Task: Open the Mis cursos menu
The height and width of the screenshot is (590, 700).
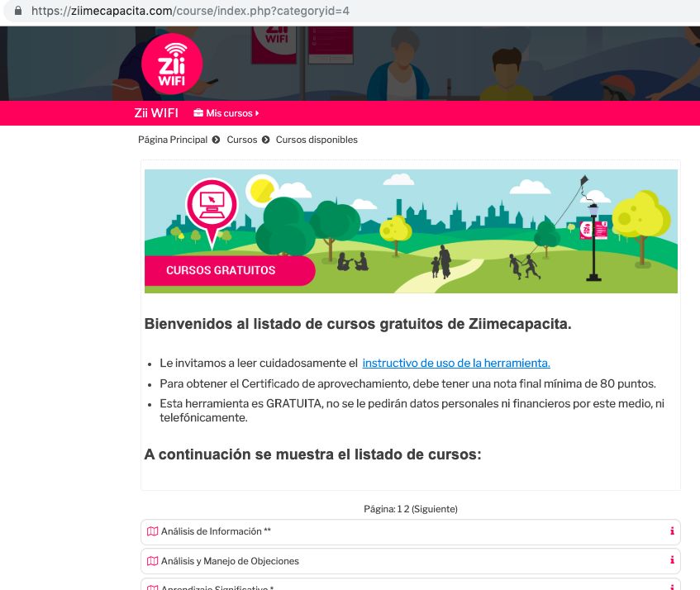Action: [229, 113]
